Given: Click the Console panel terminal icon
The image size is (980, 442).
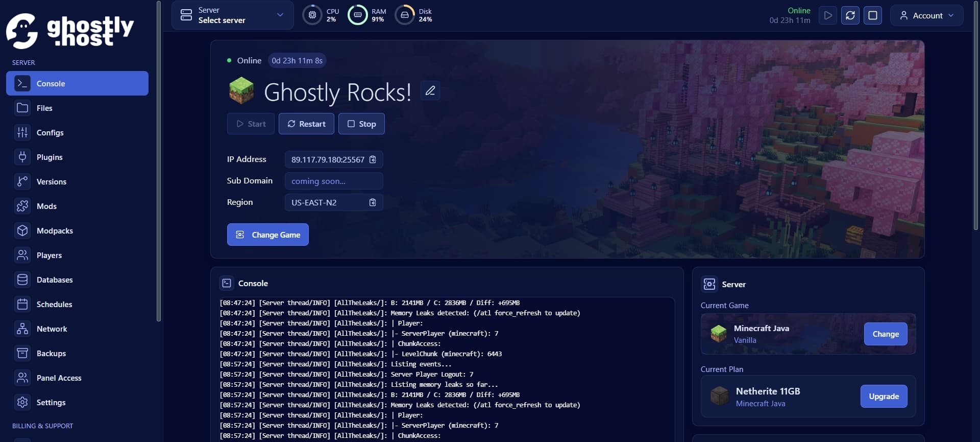Looking at the screenshot, I should click(227, 283).
